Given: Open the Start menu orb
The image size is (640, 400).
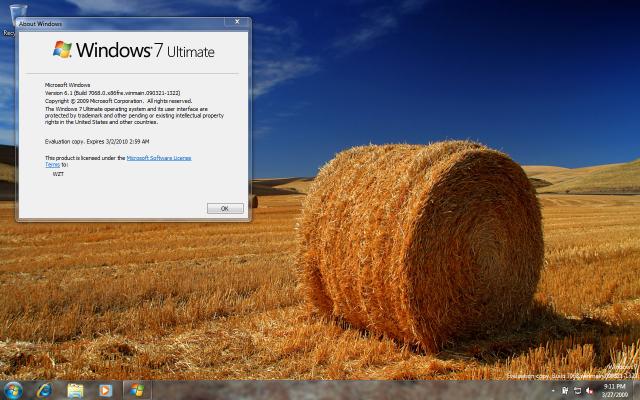Looking at the screenshot, I should (14, 389).
